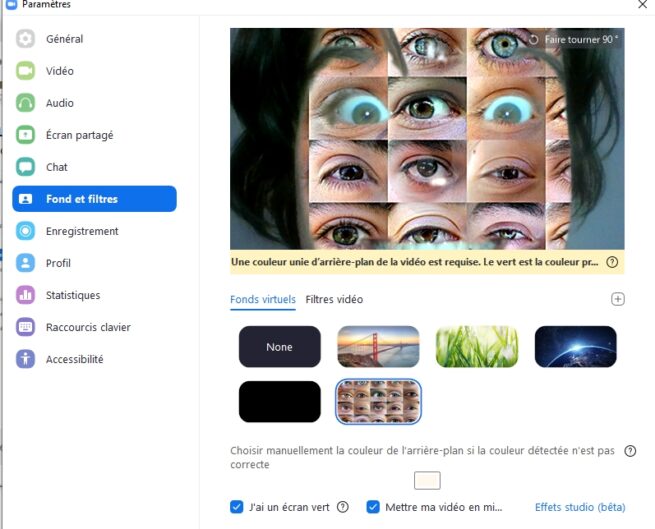This screenshot has width=655, height=529.
Task: Switch to Filtres vidéo tab
Action: pos(334,300)
